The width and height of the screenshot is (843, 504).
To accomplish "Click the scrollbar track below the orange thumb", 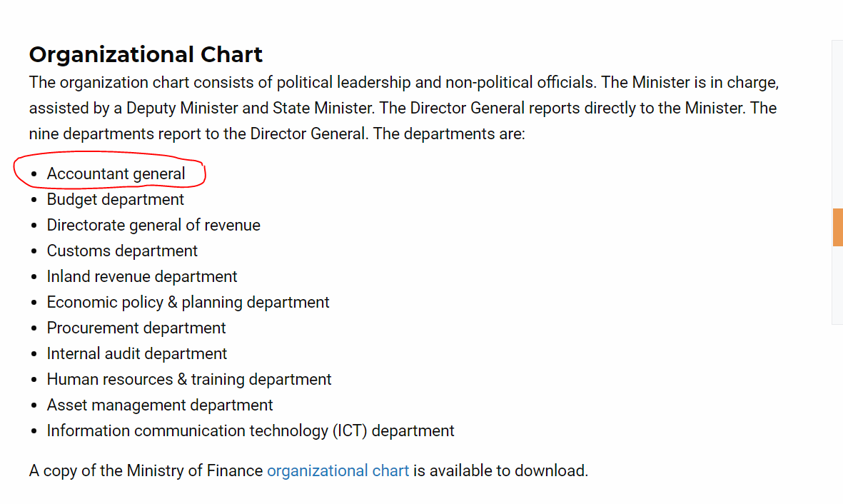I will click(x=837, y=285).
